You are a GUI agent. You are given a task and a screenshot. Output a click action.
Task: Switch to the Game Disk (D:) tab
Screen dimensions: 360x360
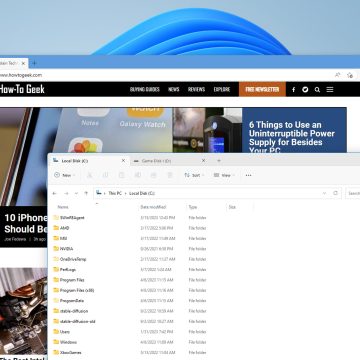tap(169, 161)
